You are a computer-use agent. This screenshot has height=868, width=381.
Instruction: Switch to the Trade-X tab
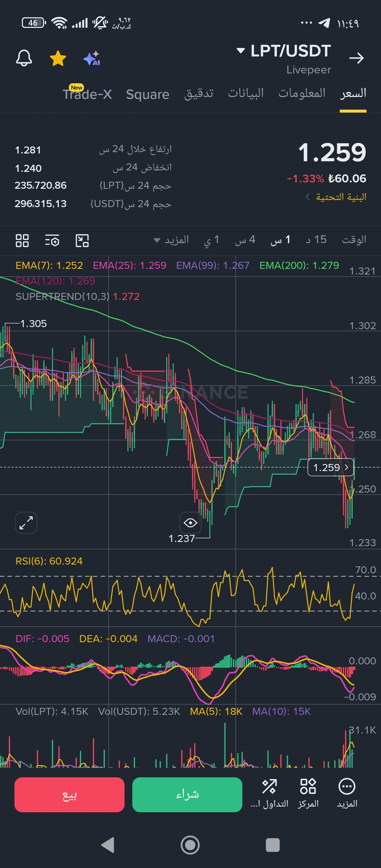(x=87, y=94)
